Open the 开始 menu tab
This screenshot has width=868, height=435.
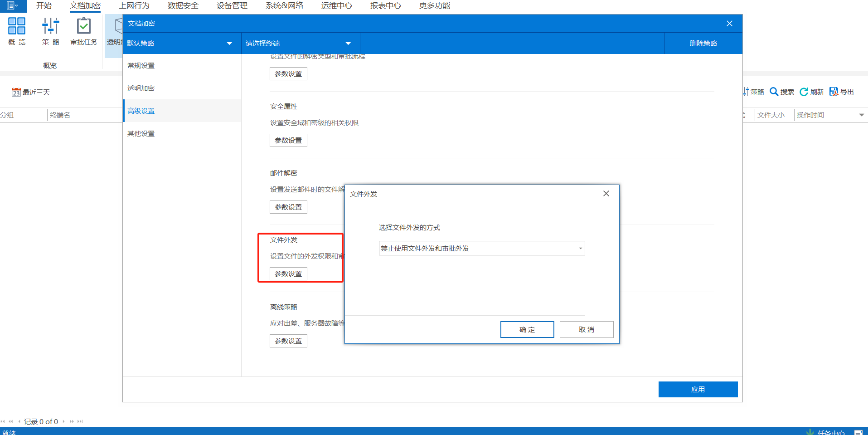point(44,5)
